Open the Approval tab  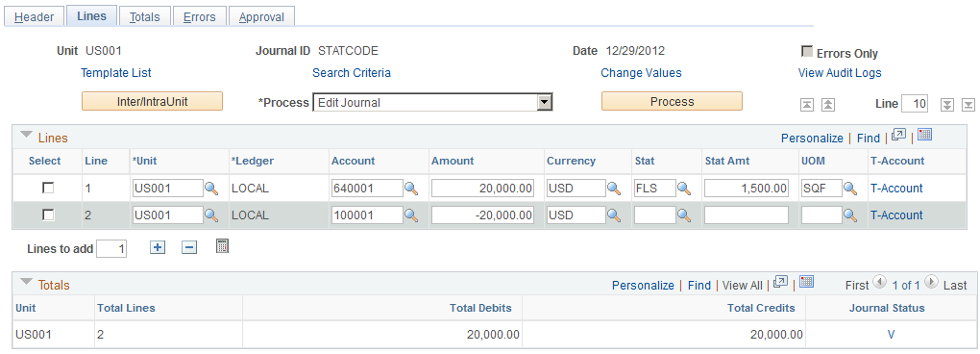(262, 17)
